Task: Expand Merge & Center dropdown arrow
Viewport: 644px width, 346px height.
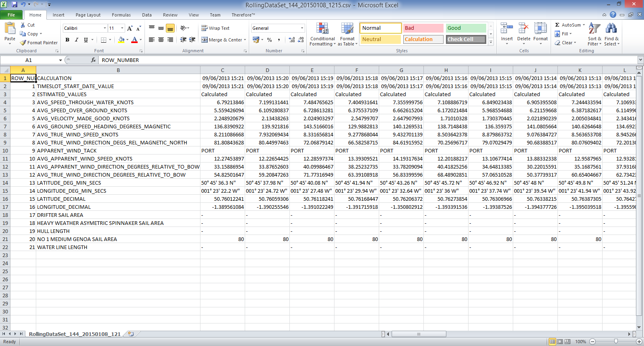Action: click(246, 40)
